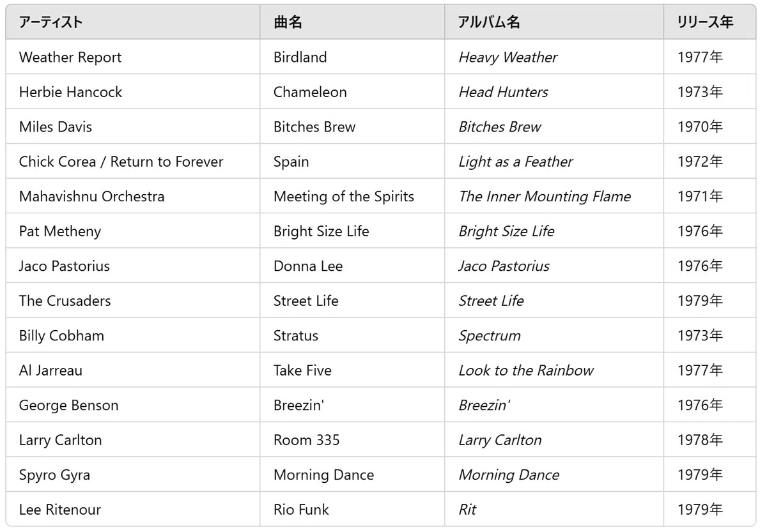The width and height of the screenshot is (767, 532).
Task: Click the George Benson artist cell
Action: pyautogui.click(x=133, y=405)
